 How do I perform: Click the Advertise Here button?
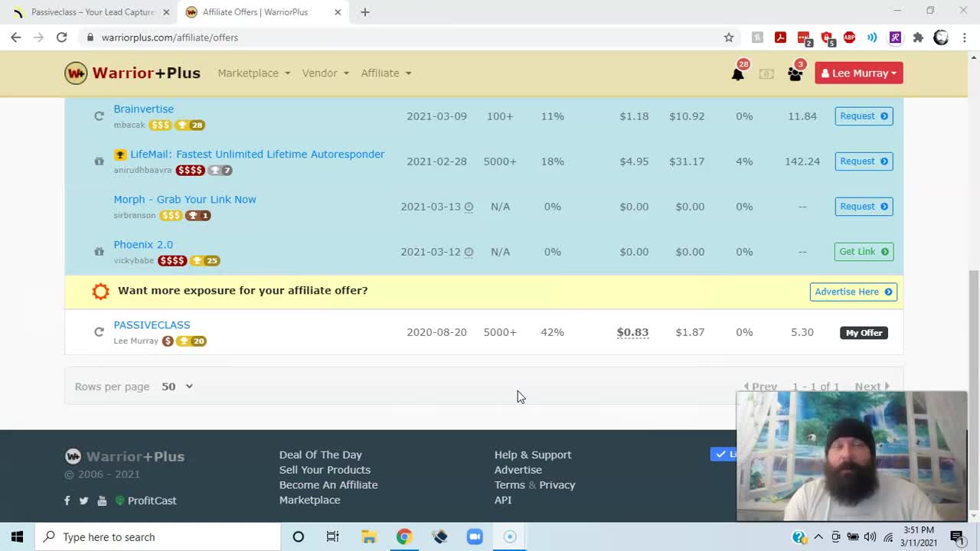pos(853,292)
